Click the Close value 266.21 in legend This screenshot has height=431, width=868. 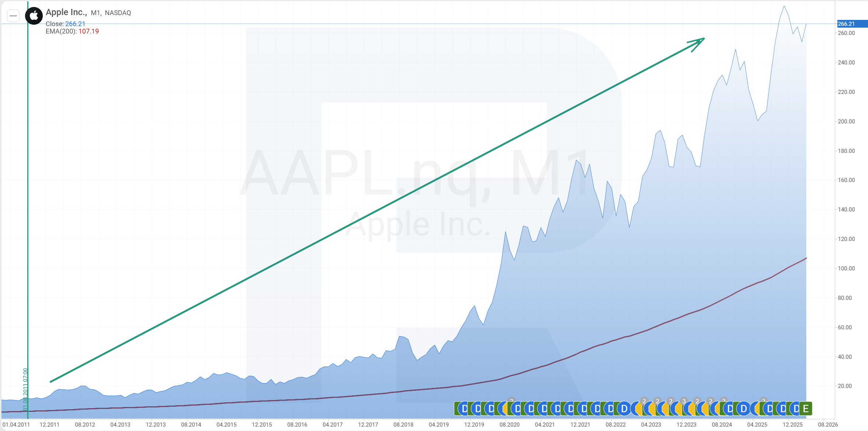tap(75, 24)
